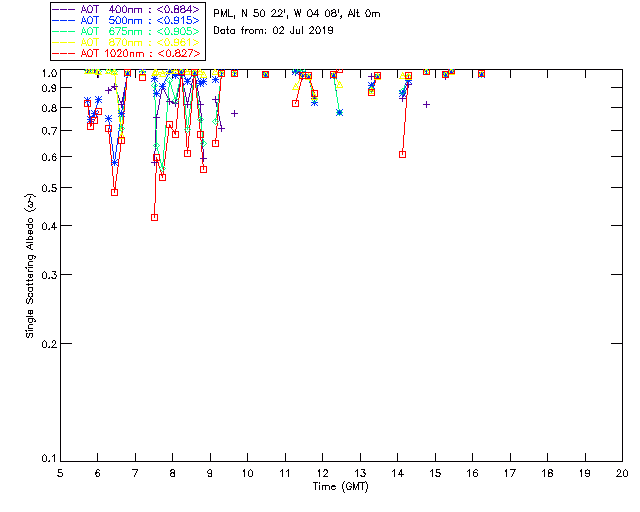Click the x-axis tick label '13'
Viewport: 640px width, 512px height.
(x=360, y=473)
